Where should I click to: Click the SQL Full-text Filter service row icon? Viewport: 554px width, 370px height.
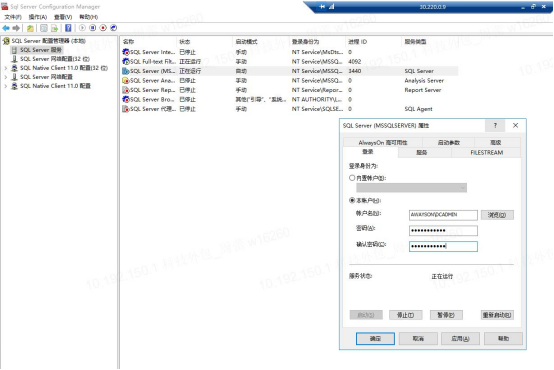click(x=125, y=61)
